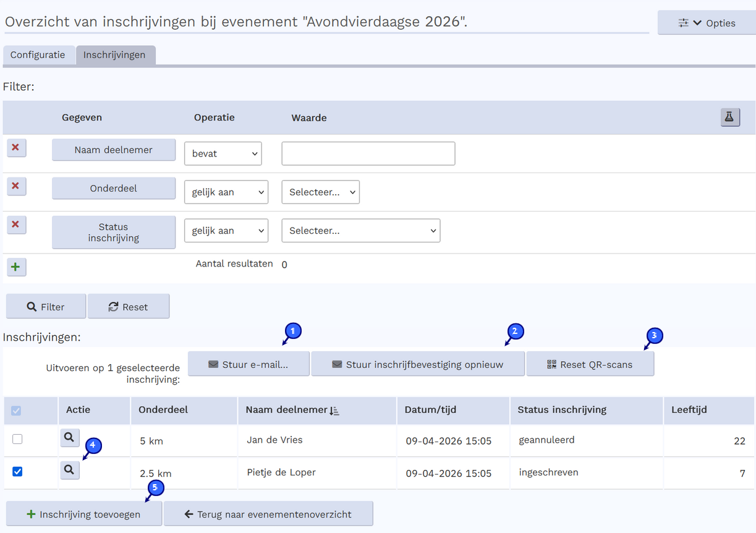Open magnifier for Pietje de Loper
This screenshot has width=756, height=533.
pos(70,471)
